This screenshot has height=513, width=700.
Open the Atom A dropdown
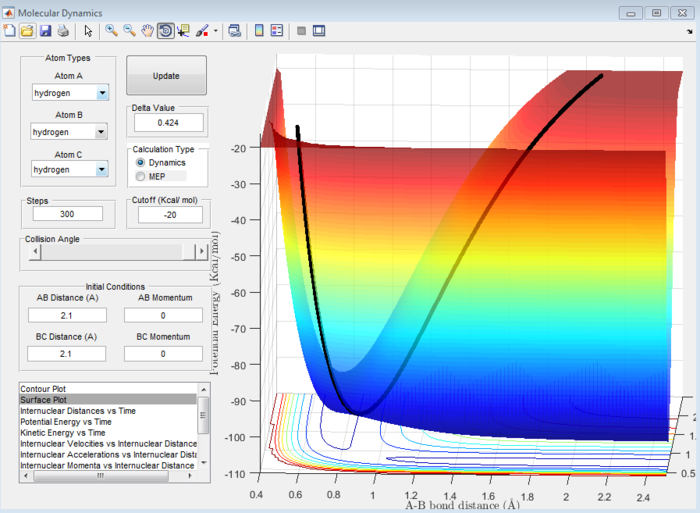click(102, 93)
